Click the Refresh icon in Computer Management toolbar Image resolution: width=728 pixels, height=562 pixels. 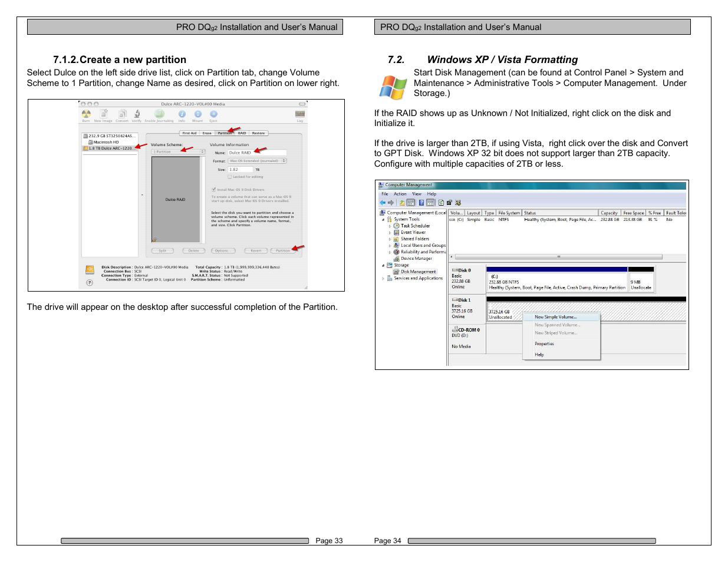[440, 203]
